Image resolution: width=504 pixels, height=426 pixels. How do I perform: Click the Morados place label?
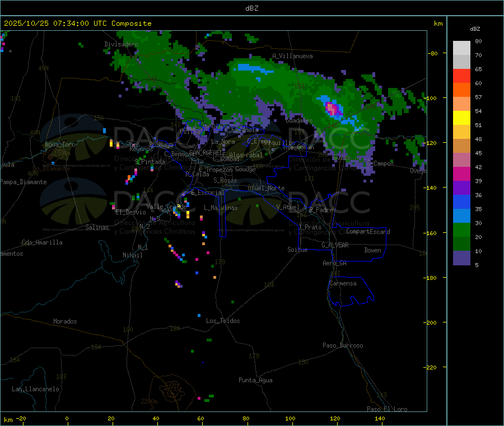click(x=66, y=321)
